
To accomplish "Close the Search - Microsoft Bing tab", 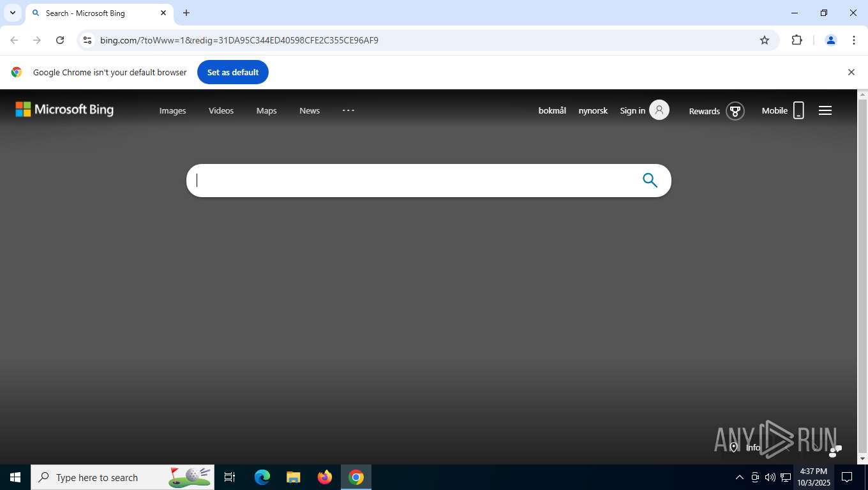I will 163,13.
